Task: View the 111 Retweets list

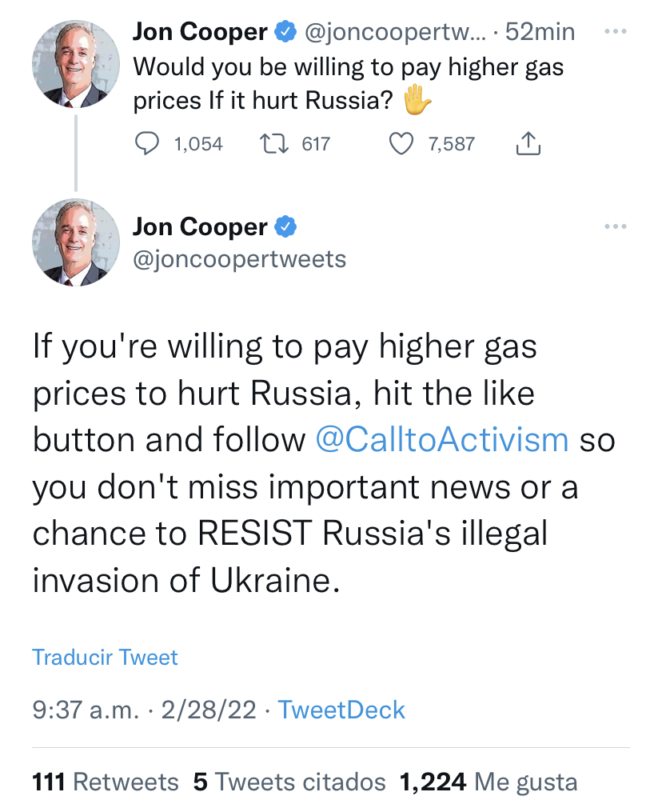Action: click(x=106, y=782)
